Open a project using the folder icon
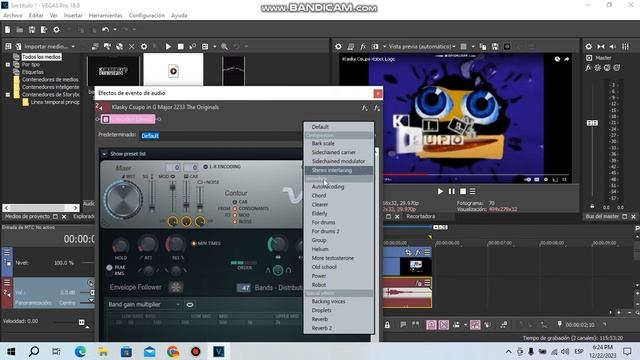This screenshot has height=360, width=640. point(20,29)
